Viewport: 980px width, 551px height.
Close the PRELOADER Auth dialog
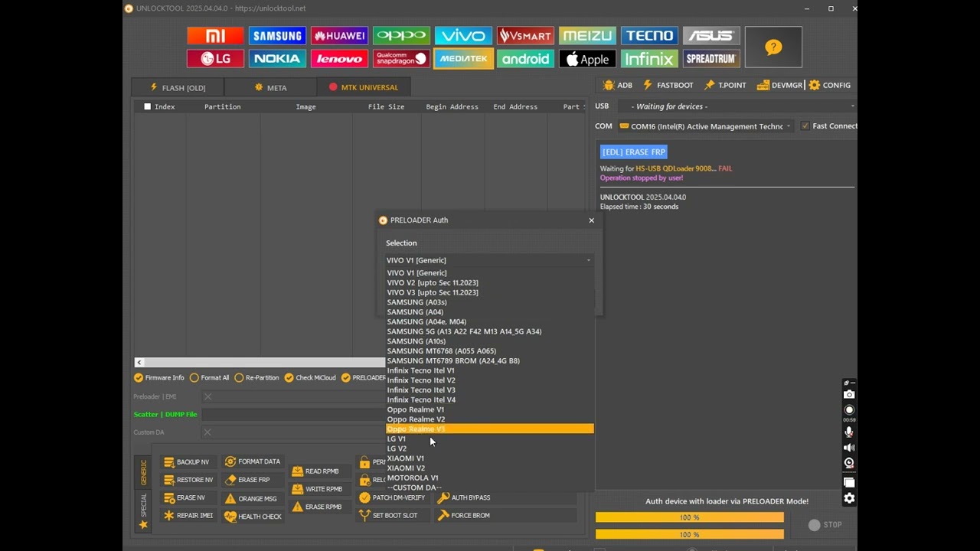point(591,220)
